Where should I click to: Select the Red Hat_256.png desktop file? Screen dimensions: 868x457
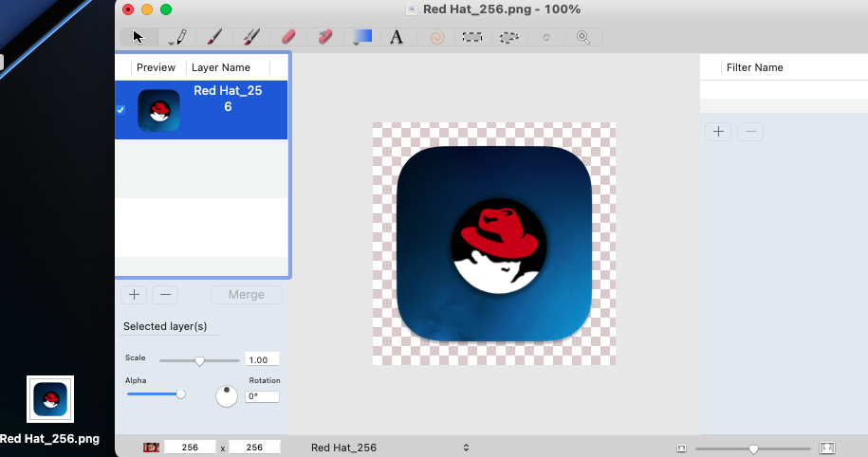50,399
